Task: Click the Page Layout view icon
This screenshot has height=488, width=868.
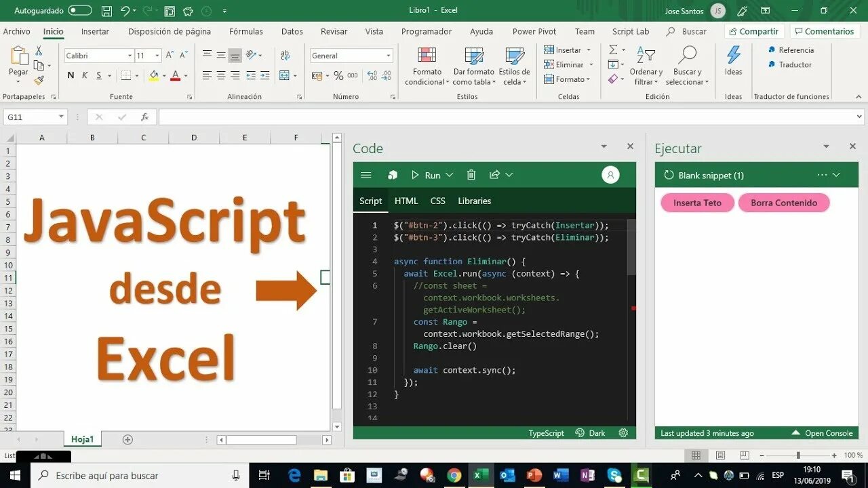Action: [720, 455]
